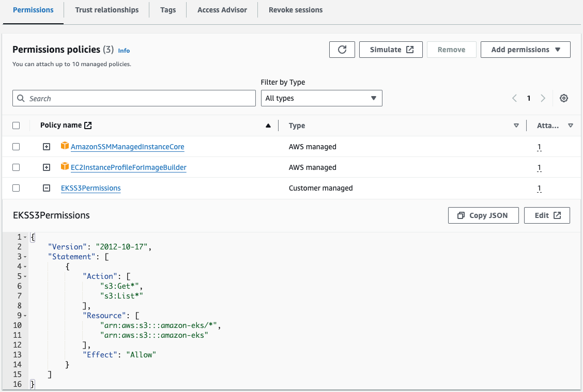Viewport: 583px width, 392px height.
Task: Expand the AmazonSSMManagedInstanceCore policy row
Action: (46, 146)
